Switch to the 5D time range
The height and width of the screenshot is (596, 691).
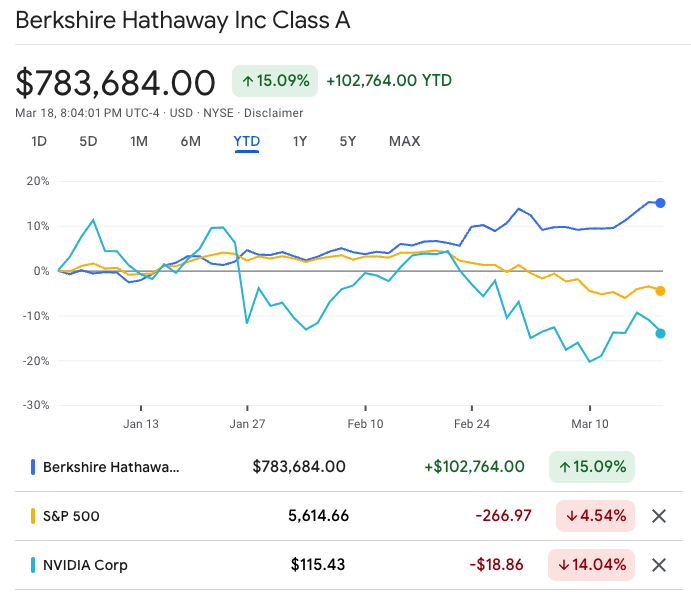[x=88, y=141]
